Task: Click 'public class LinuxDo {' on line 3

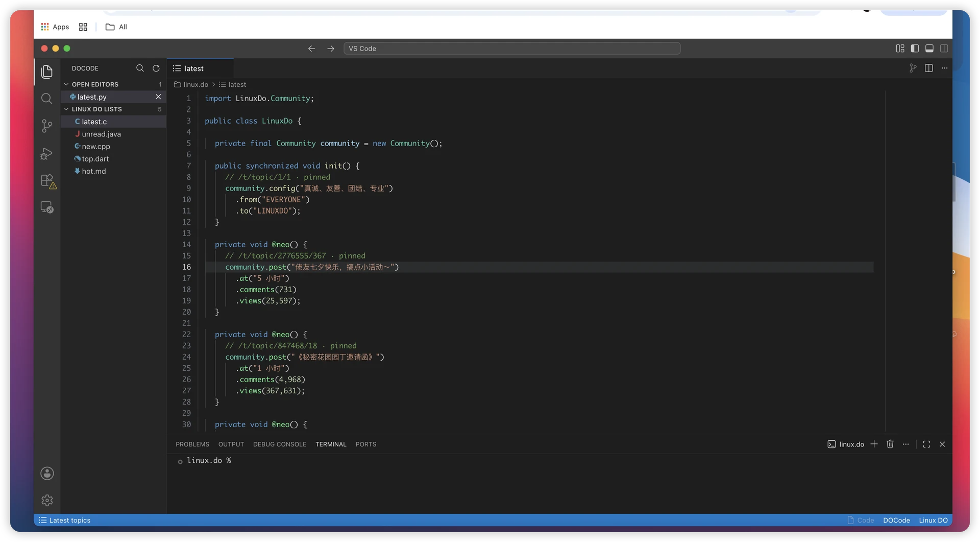Action: [253, 121]
